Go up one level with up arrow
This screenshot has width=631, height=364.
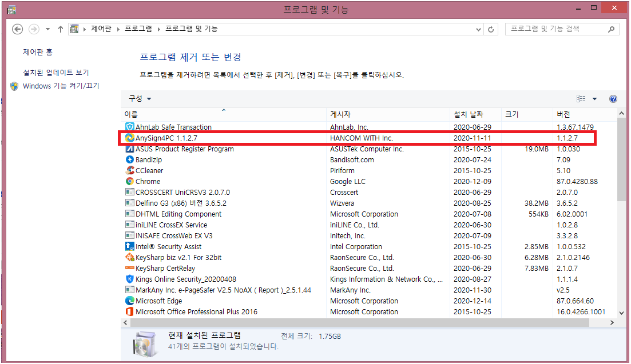[61, 29]
